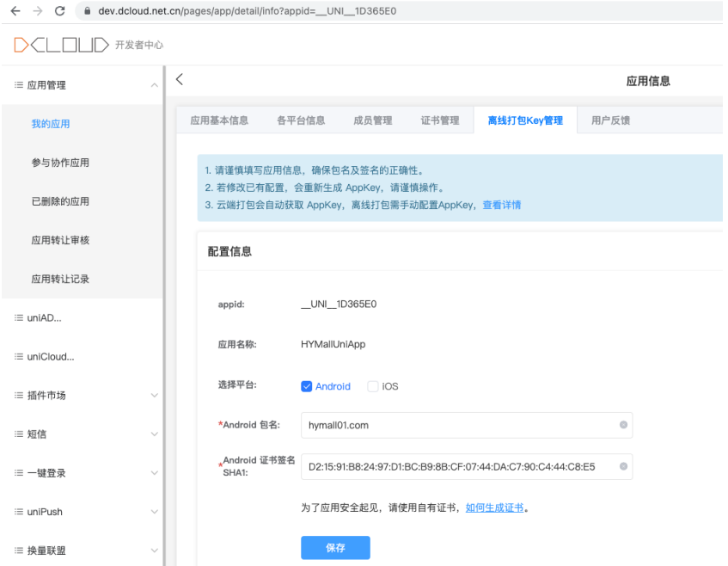The image size is (728, 566).
Task: Click the browser forward arrow
Action: [38, 11]
